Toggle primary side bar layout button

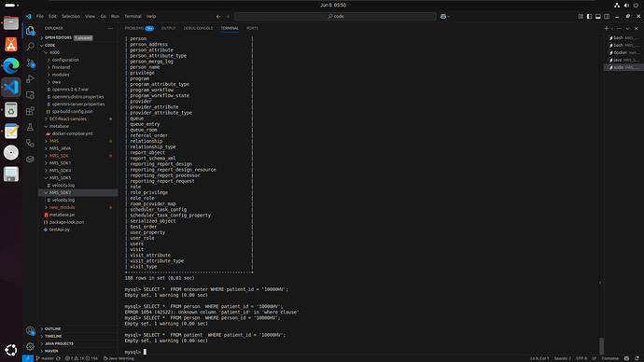[x=589, y=17]
